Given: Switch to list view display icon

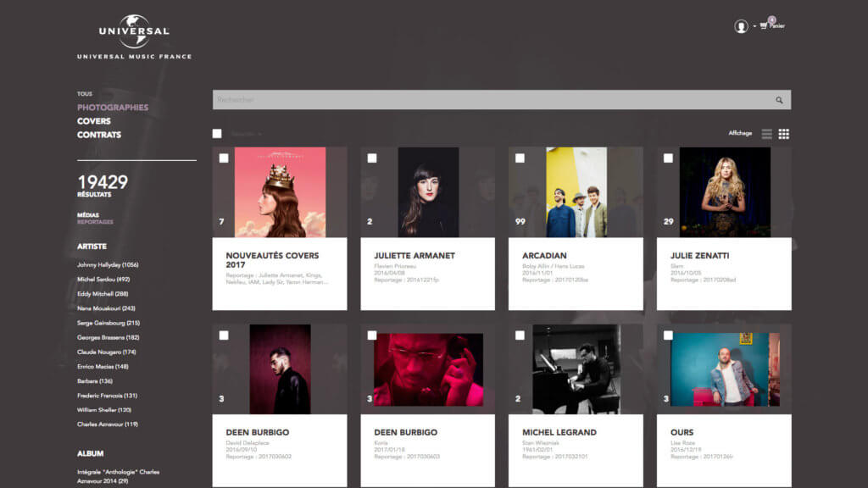Looking at the screenshot, I should tap(766, 134).
